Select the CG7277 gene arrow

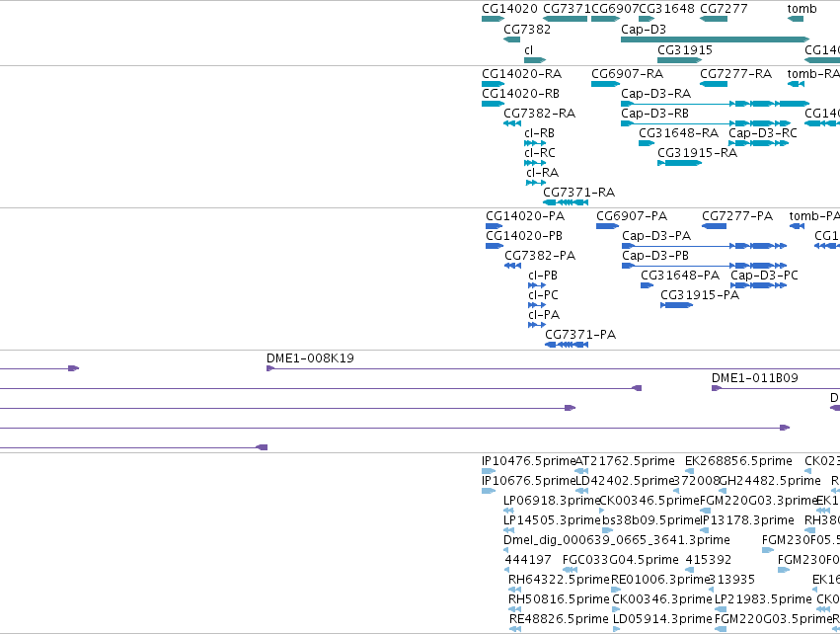(714, 20)
